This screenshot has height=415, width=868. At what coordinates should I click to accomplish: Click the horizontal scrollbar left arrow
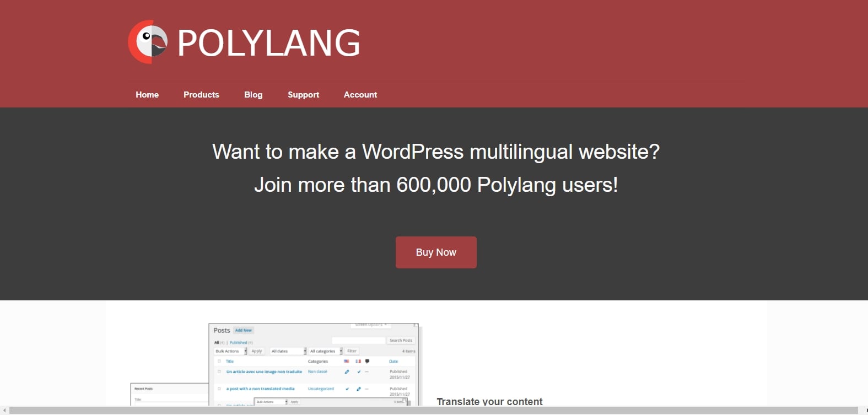pyautogui.click(x=4, y=411)
